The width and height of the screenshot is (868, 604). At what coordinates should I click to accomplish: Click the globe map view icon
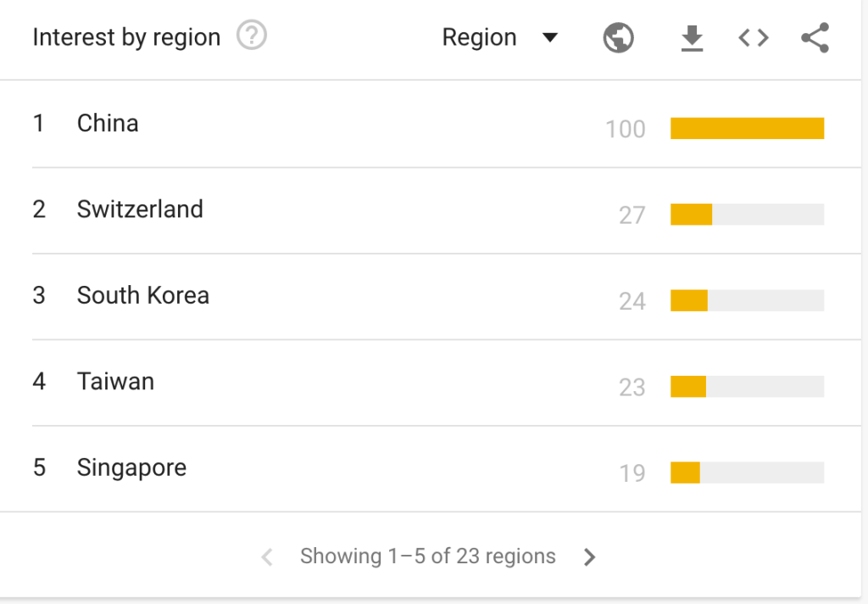(619, 38)
